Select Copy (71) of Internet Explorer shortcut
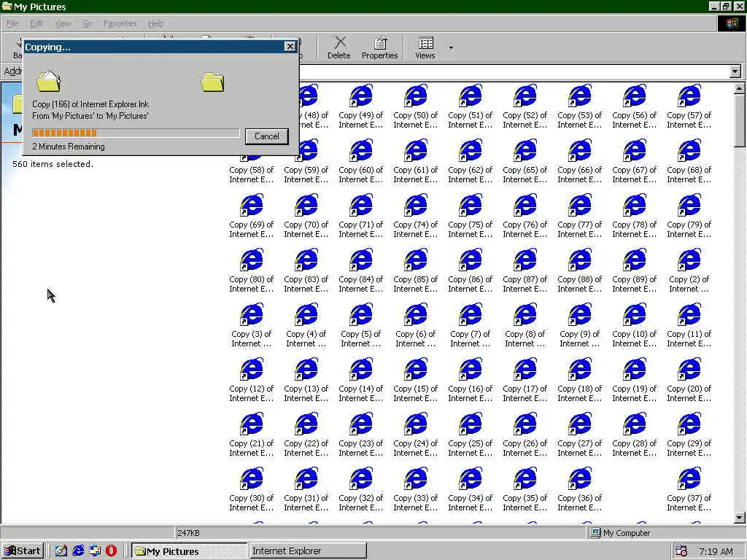This screenshot has height=560, width=747. click(x=360, y=216)
